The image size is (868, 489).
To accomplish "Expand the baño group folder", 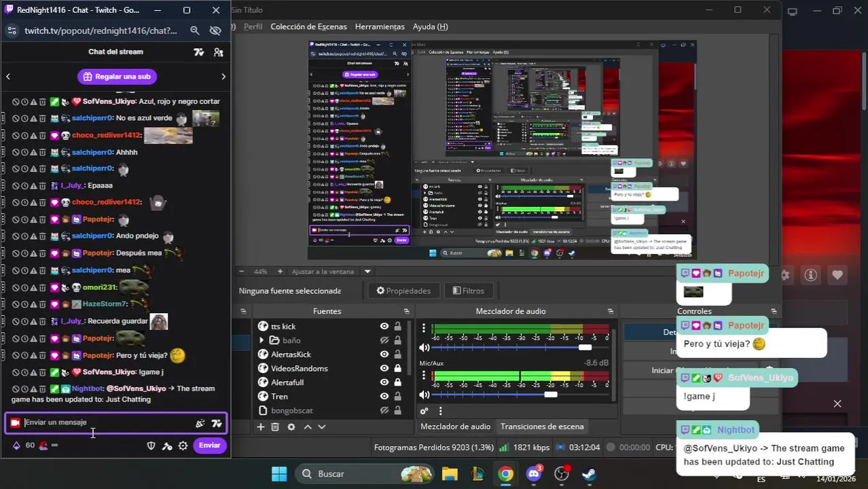I will pyautogui.click(x=262, y=340).
